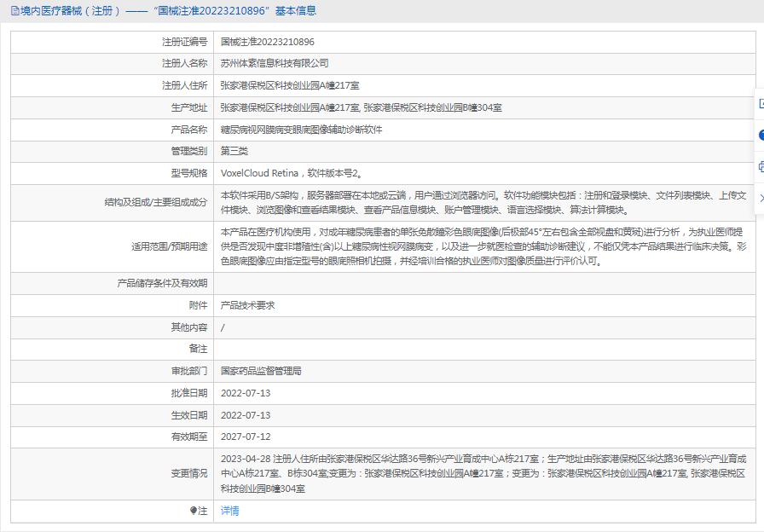Click the 产品储存条件及有效期 label
764x532 pixels.
tap(162, 283)
